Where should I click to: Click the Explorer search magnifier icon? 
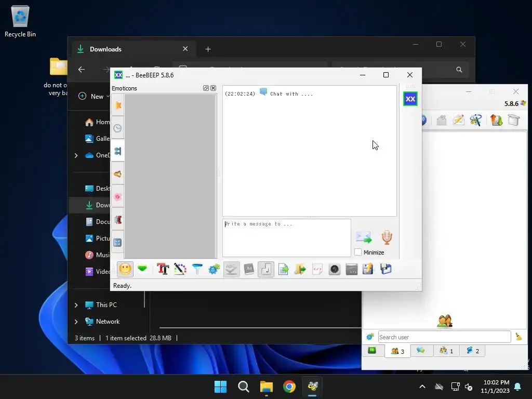[x=459, y=70]
